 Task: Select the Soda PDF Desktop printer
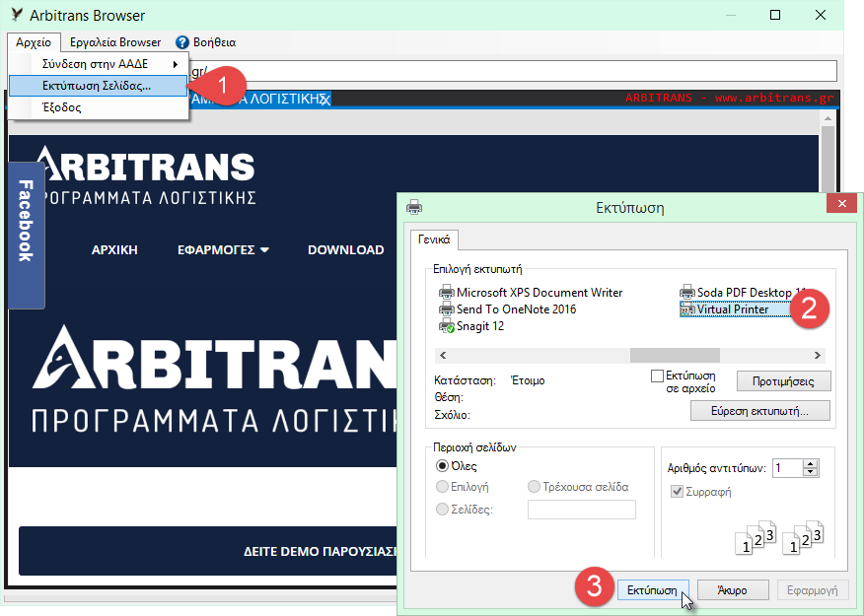pyautogui.click(x=744, y=293)
